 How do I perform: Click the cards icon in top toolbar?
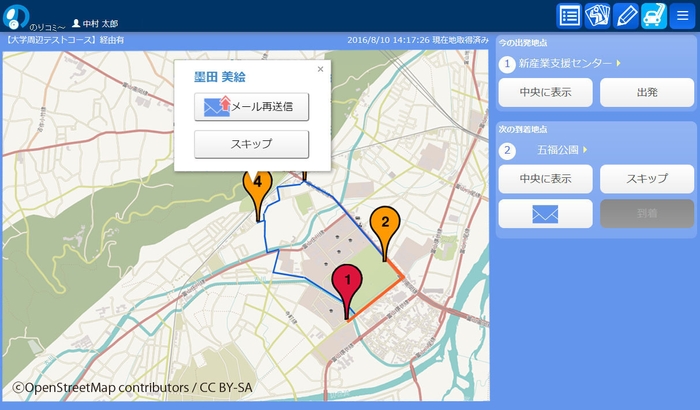(x=598, y=15)
